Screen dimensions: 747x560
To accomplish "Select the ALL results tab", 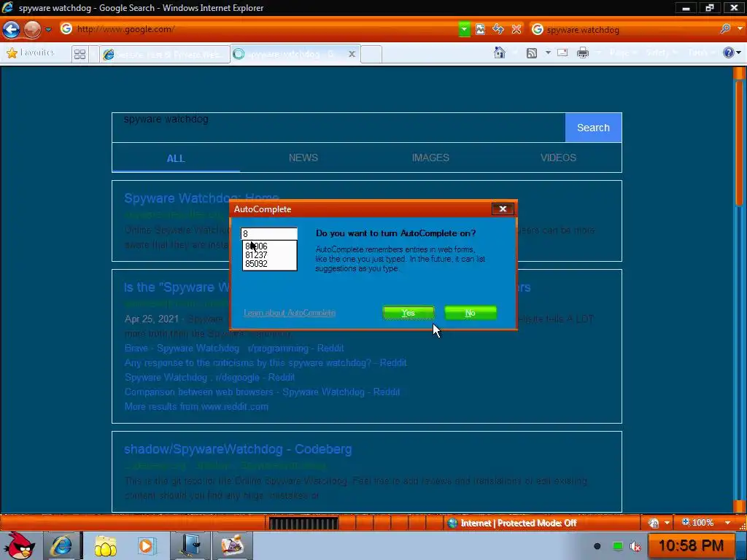I will coord(176,158).
